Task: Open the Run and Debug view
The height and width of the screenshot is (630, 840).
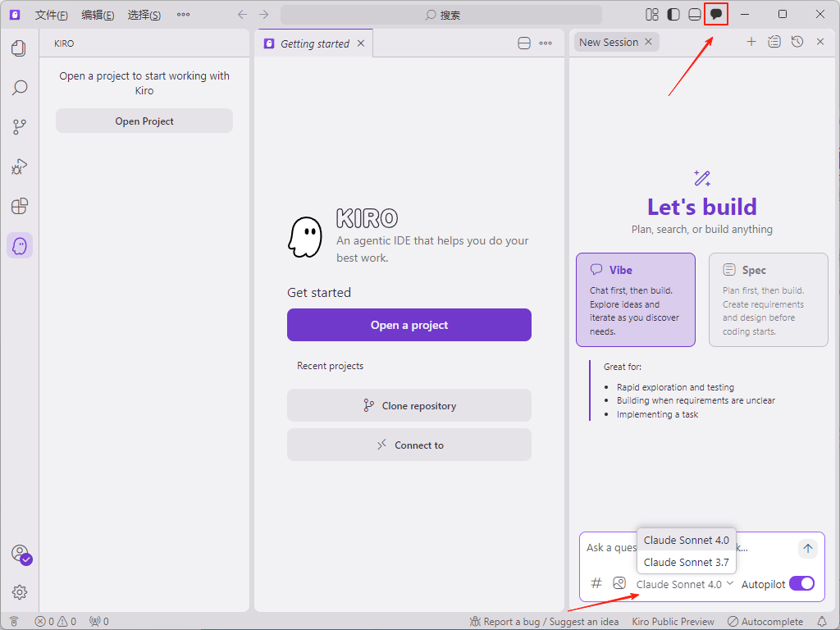Action: click(19, 167)
